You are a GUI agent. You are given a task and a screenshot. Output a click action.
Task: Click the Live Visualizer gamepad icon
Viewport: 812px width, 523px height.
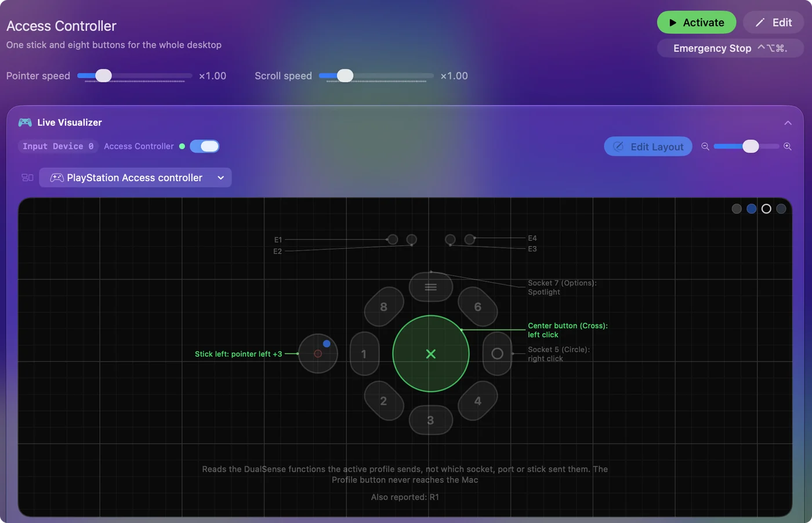(x=25, y=122)
